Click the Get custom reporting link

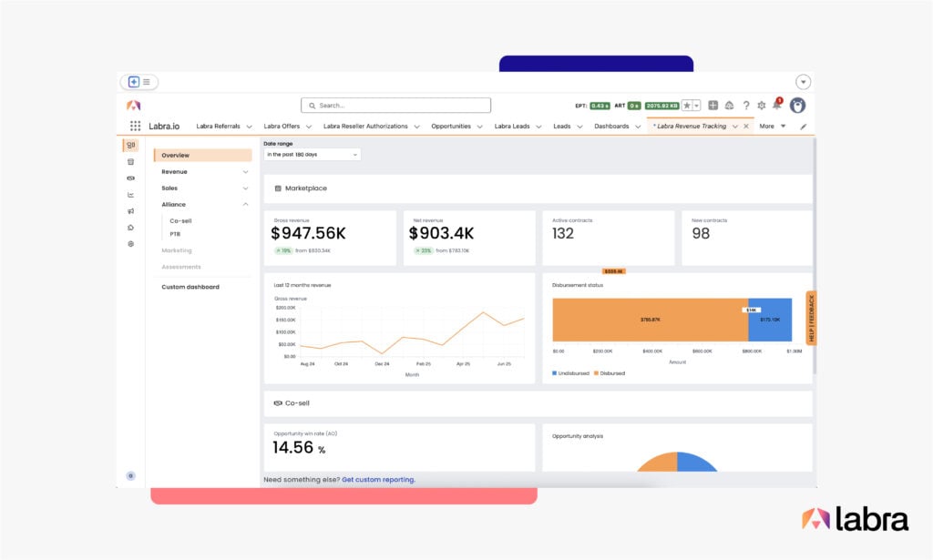click(378, 480)
